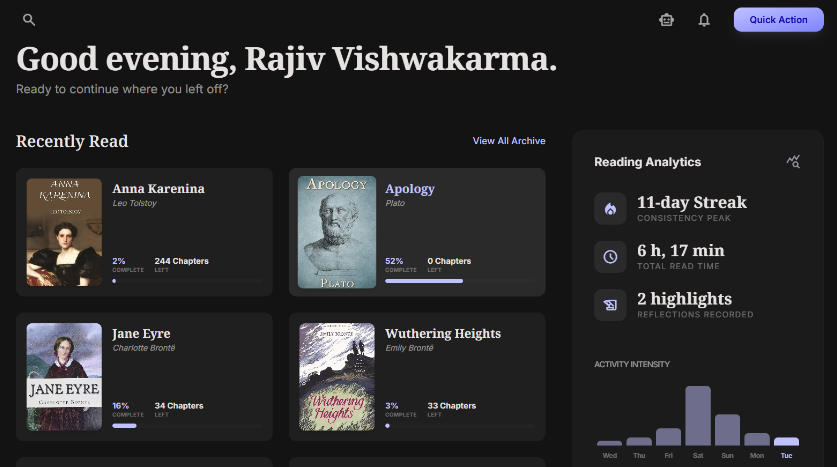Click the Tuesday activity bar
The width and height of the screenshot is (837, 467).
point(786,442)
